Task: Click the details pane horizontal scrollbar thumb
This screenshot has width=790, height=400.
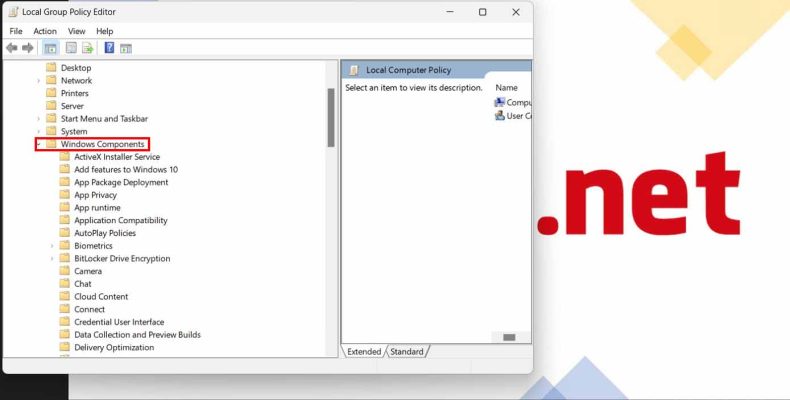Action: click(509, 337)
